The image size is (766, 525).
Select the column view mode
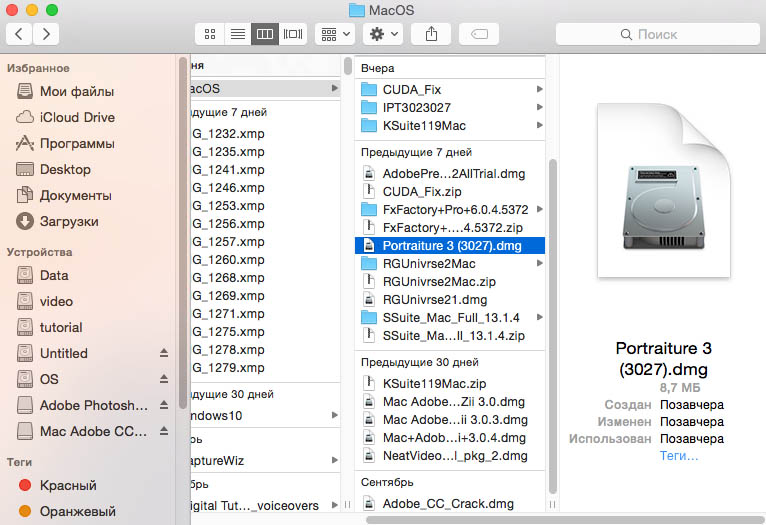pos(265,34)
